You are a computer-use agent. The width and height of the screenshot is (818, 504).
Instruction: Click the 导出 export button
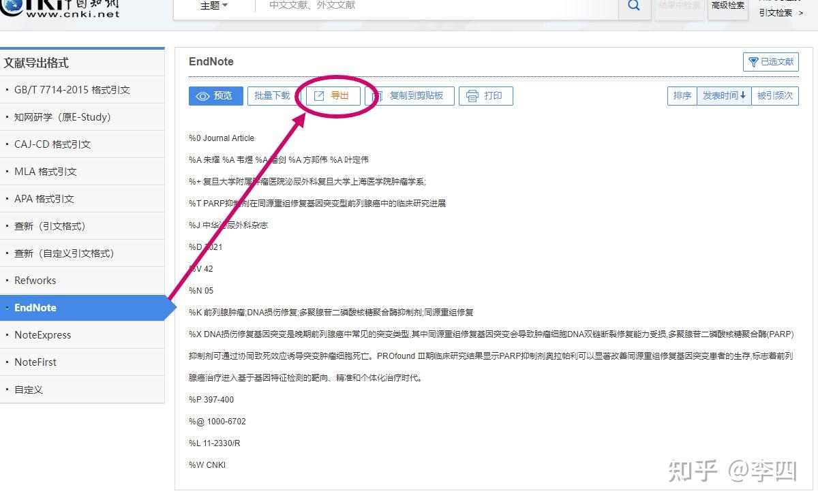point(333,96)
